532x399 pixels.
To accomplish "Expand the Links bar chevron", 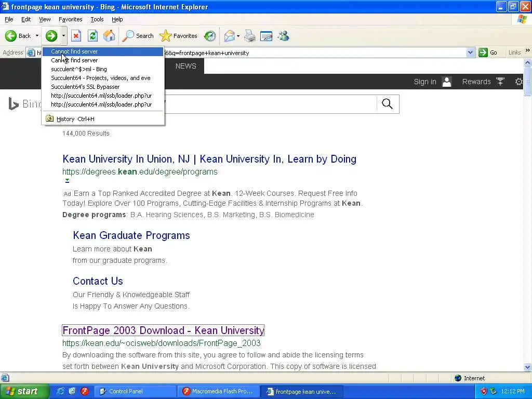I will click(x=528, y=50).
